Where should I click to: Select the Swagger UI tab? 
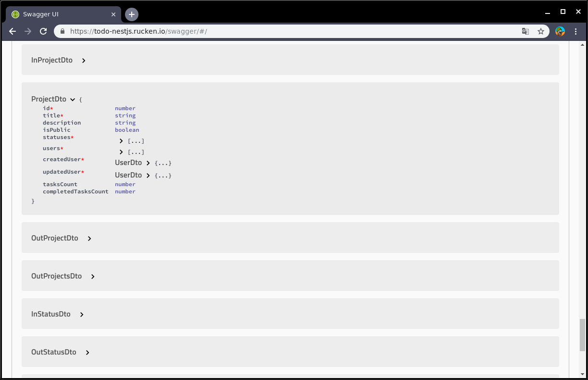[63, 14]
